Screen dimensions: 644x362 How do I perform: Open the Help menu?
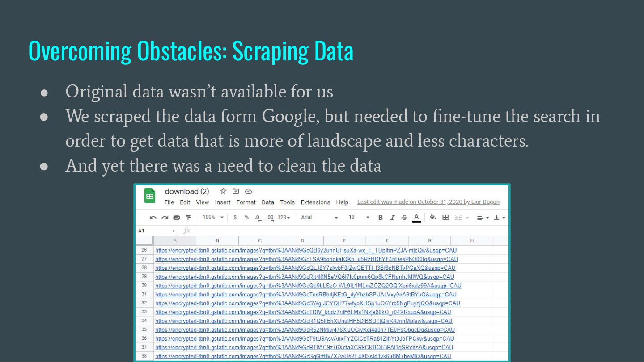pos(342,202)
